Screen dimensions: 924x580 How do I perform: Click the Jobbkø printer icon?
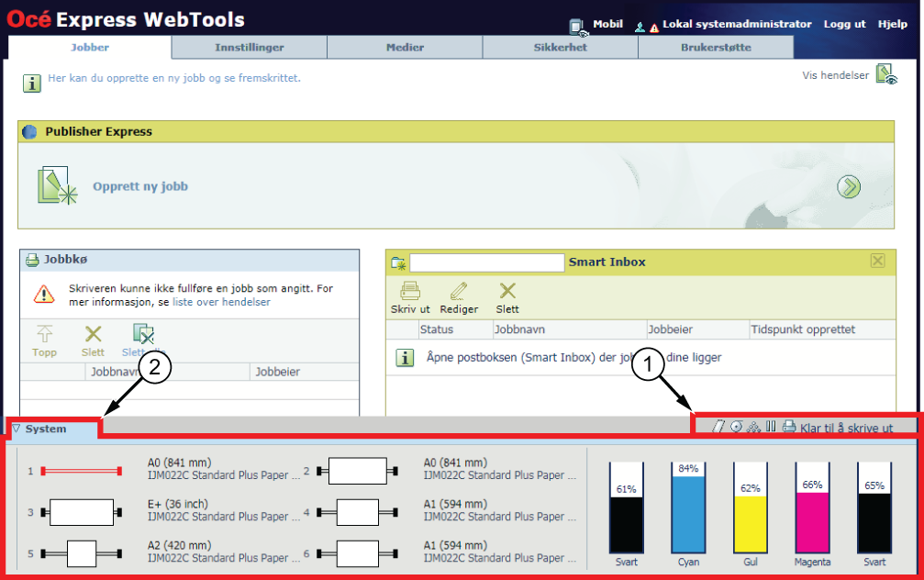32,260
